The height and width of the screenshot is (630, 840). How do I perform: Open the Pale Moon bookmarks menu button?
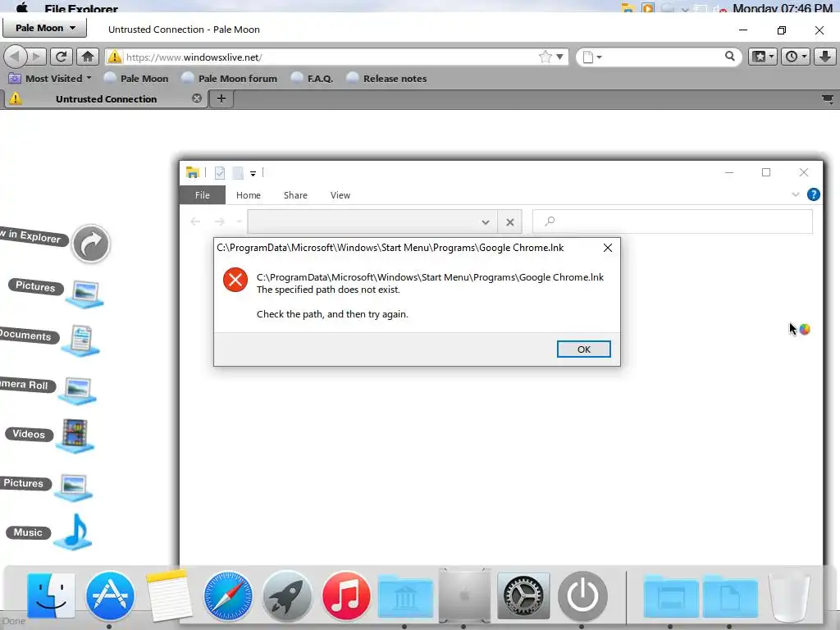(x=762, y=57)
